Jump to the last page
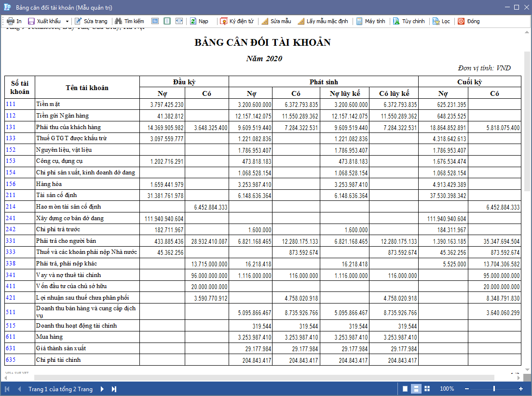Screen dimensions: 532x396 coord(114,389)
